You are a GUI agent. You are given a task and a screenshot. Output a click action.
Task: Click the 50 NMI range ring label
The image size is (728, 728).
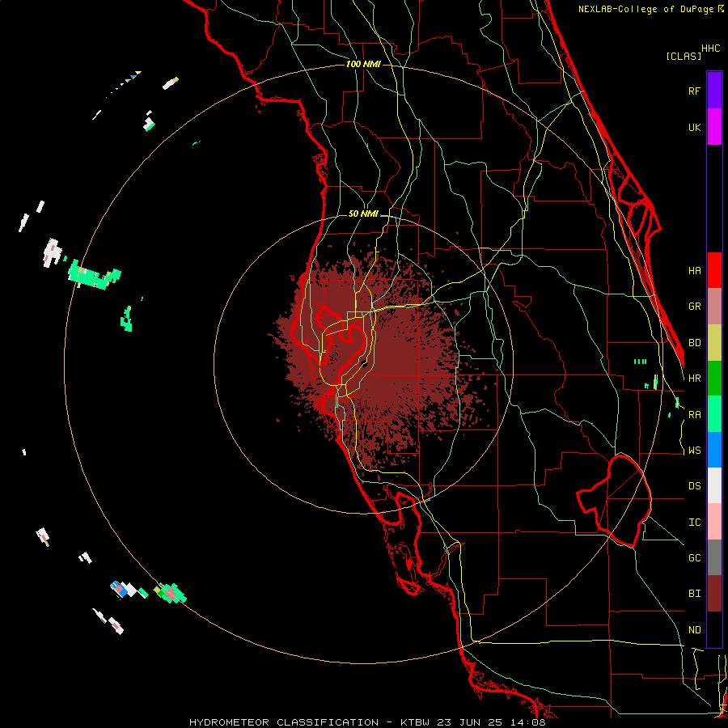[x=363, y=214]
